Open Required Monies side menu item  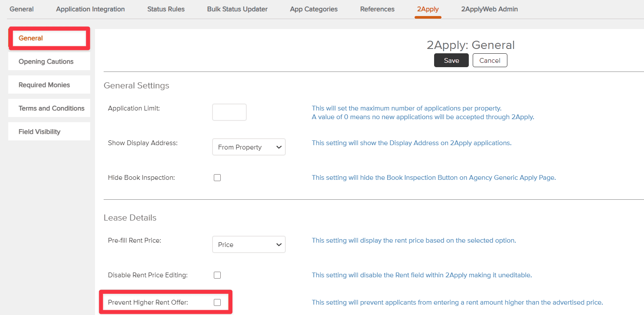[x=49, y=85]
